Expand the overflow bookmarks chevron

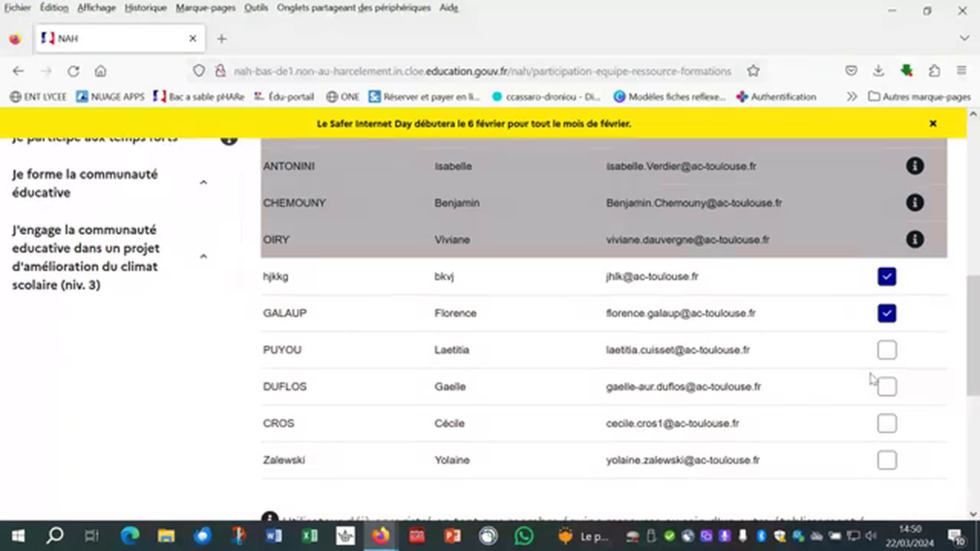(x=851, y=96)
